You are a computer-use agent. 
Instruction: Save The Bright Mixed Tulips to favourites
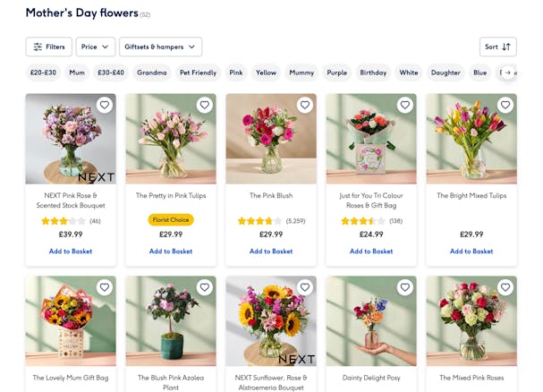click(505, 106)
